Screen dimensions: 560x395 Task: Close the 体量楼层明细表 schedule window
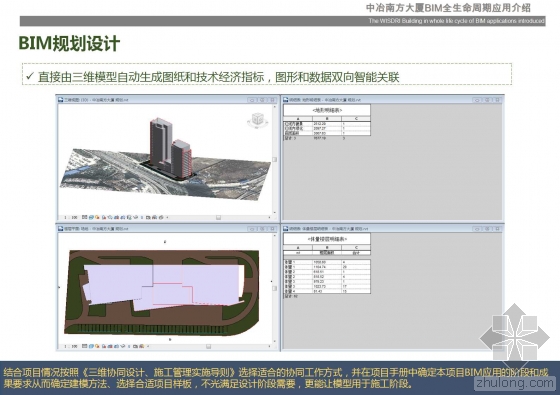coord(498,229)
